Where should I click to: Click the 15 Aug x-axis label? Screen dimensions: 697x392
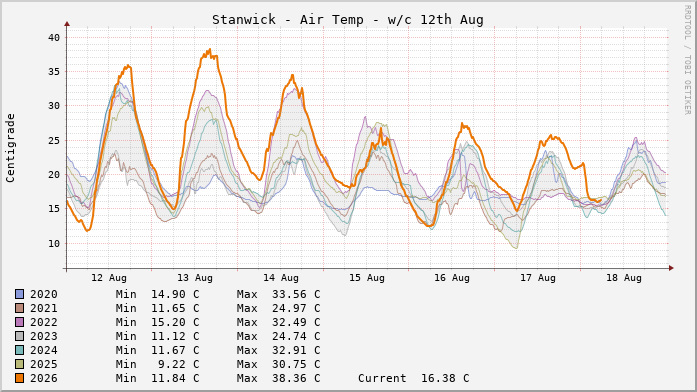pos(366,278)
